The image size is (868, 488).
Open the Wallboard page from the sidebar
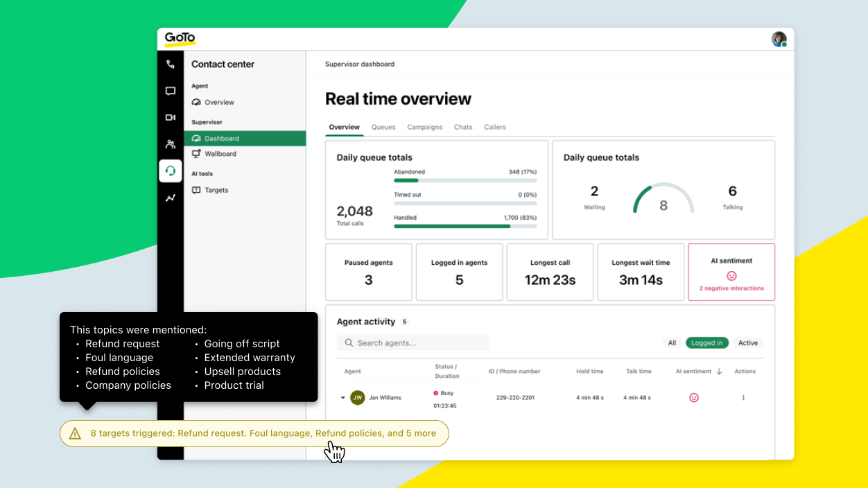point(219,154)
